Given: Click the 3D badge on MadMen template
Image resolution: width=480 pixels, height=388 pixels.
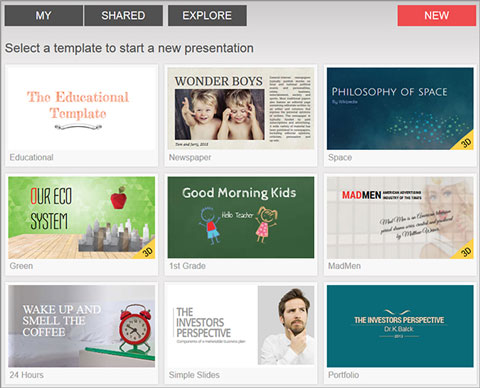Looking at the screenshot, I should [x=466, y=251].
